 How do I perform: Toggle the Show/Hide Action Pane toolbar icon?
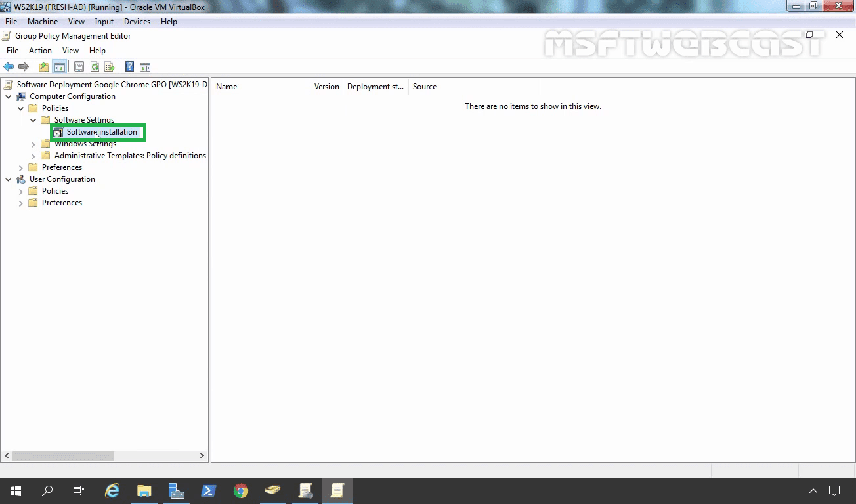click(145, 67)
